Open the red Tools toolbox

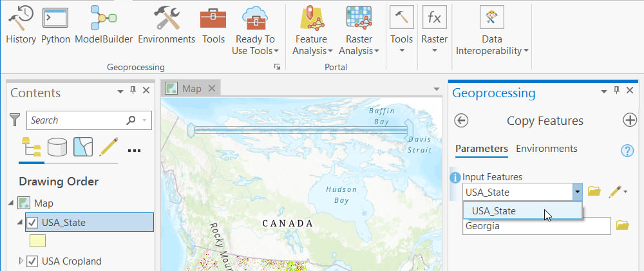point(213,24)
